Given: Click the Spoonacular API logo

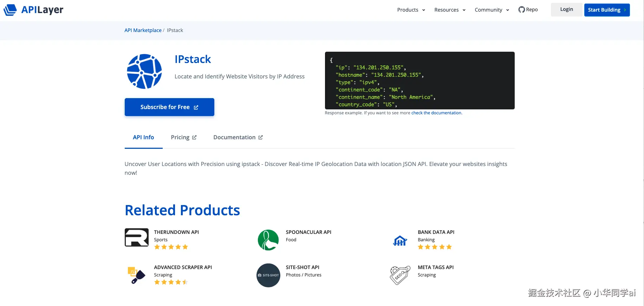Looking at the screenshot, I should [268, 240].
